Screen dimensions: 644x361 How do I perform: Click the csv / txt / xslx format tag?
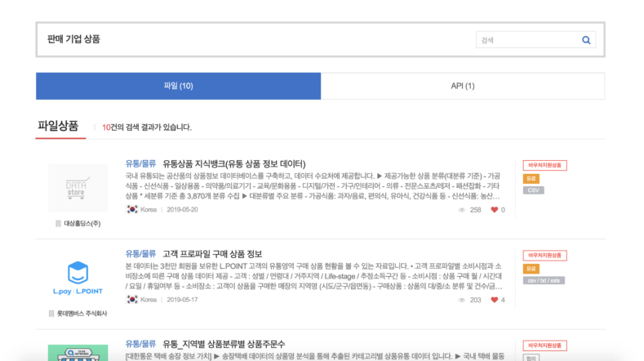point(544,280)
